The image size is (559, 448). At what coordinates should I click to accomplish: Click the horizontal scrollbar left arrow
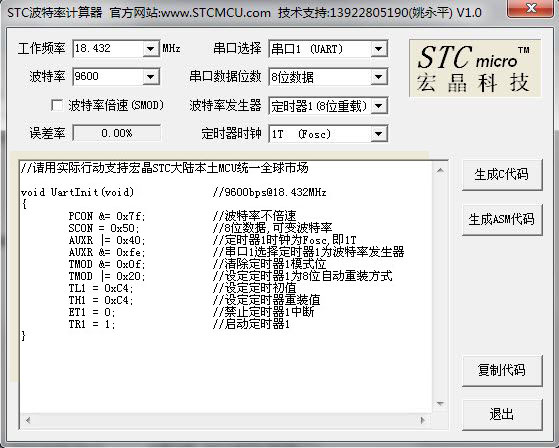tap(28, 420)
